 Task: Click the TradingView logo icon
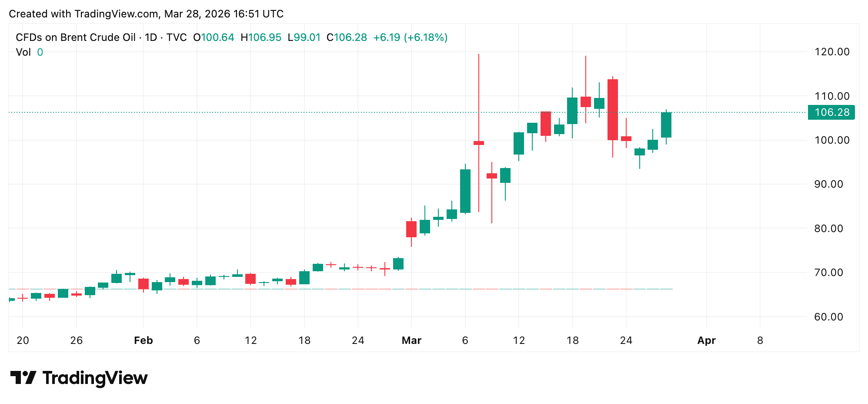tap(23, 378)
